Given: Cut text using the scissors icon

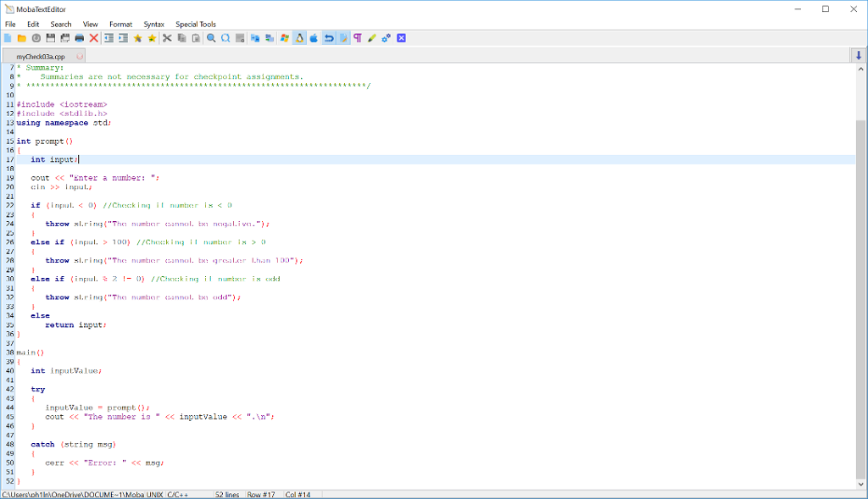Looking at the screenshot, I should pyautogui.click(x=166, y=37).
